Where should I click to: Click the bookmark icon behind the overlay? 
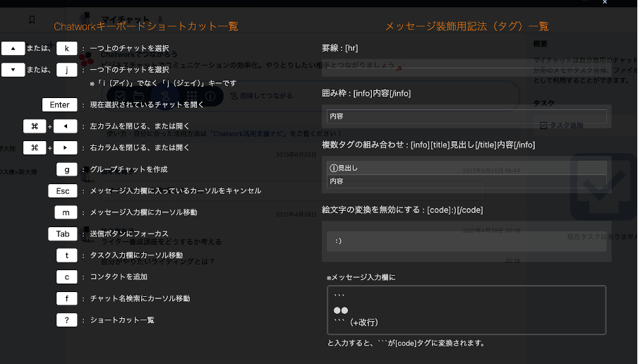coord(32,20)
